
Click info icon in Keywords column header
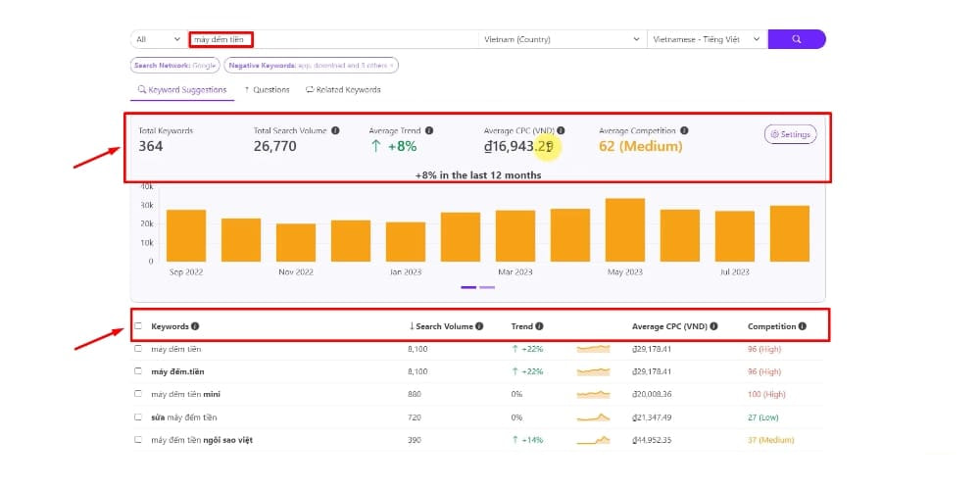[x=195, y=326]
